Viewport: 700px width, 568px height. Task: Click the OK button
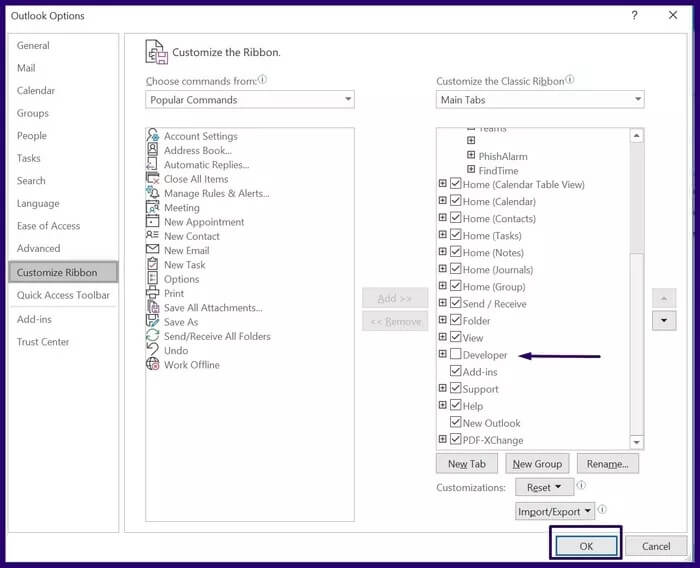(x=586, y=546)
